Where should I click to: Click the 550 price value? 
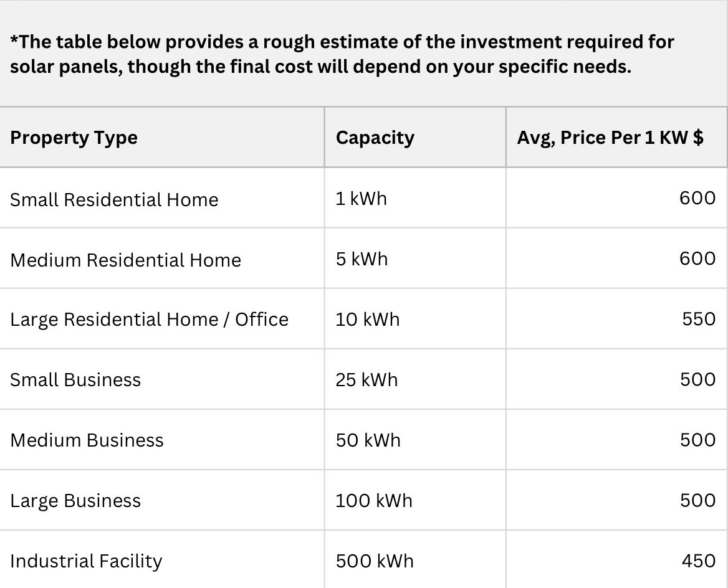[x=699, y=319]
